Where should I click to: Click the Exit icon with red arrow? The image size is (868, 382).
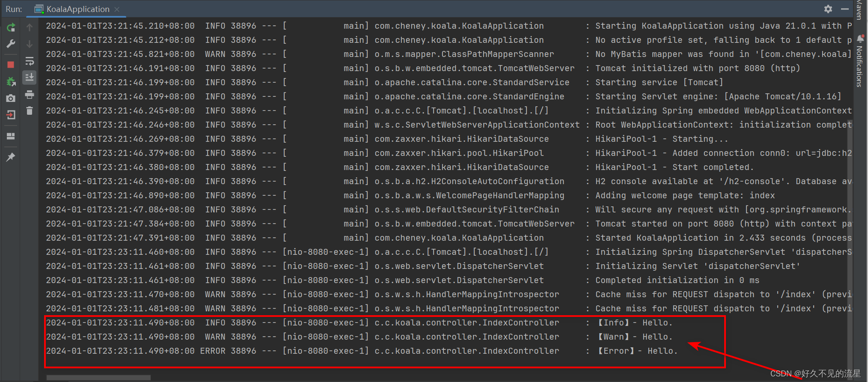[11, 115]
